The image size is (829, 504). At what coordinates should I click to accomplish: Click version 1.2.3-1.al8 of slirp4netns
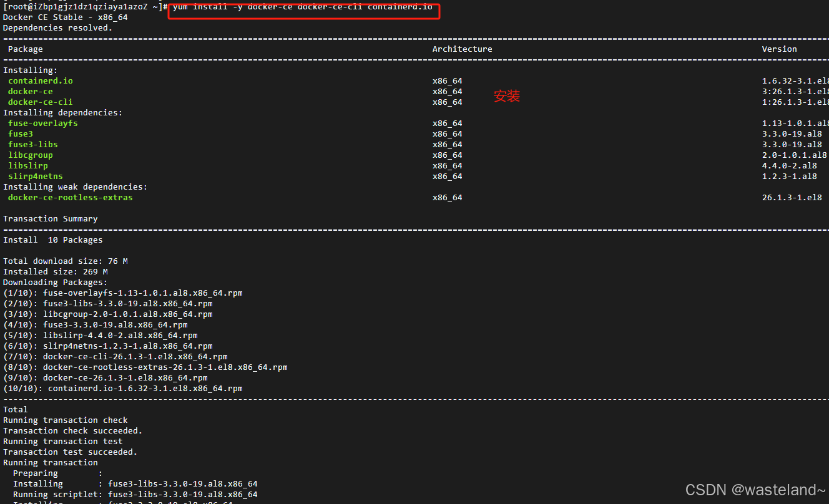click(x=790, y=177)
